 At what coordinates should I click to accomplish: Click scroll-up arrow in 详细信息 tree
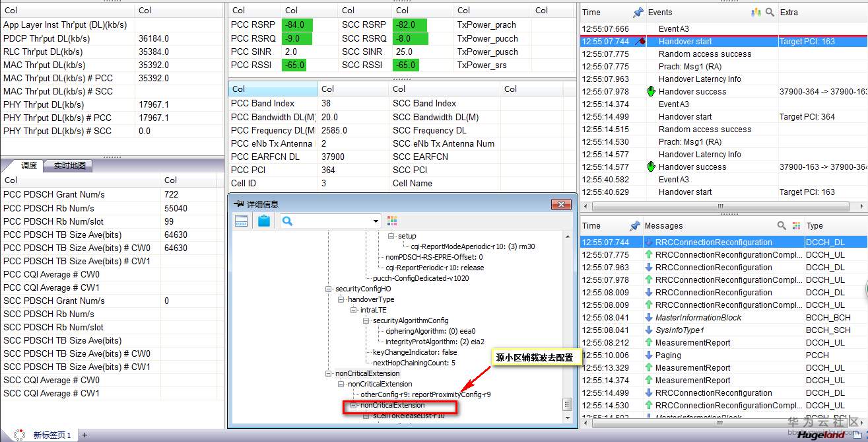point(566,237)
